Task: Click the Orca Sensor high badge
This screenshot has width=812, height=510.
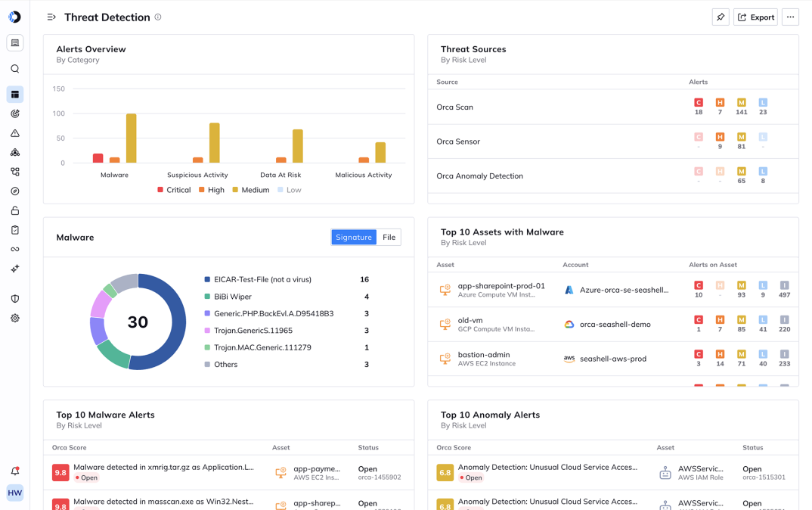Action: pyautogui.click(x=720, y=137)
